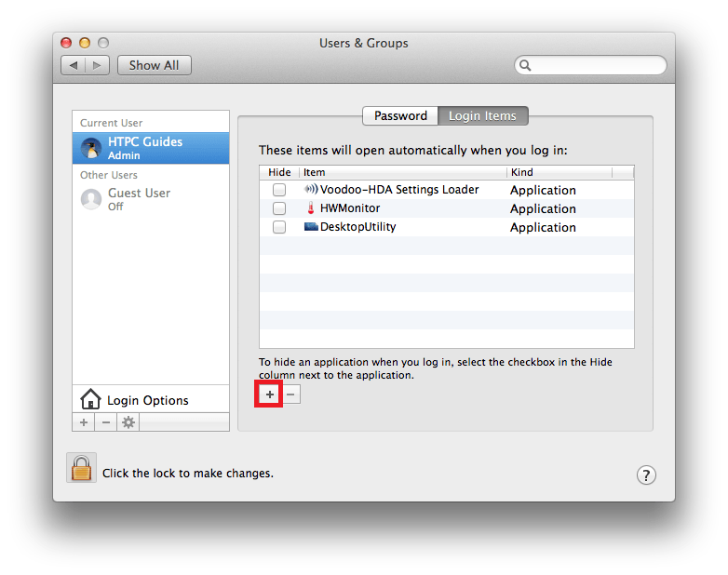Remove login item with minus button
728x575 pixels.
291,394
